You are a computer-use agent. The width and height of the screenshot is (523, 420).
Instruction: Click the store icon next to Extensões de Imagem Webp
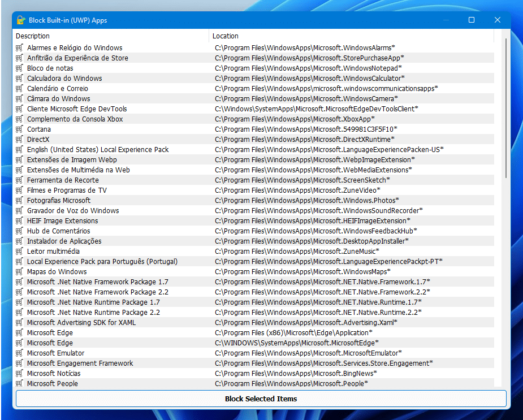[x=19, y=160]
